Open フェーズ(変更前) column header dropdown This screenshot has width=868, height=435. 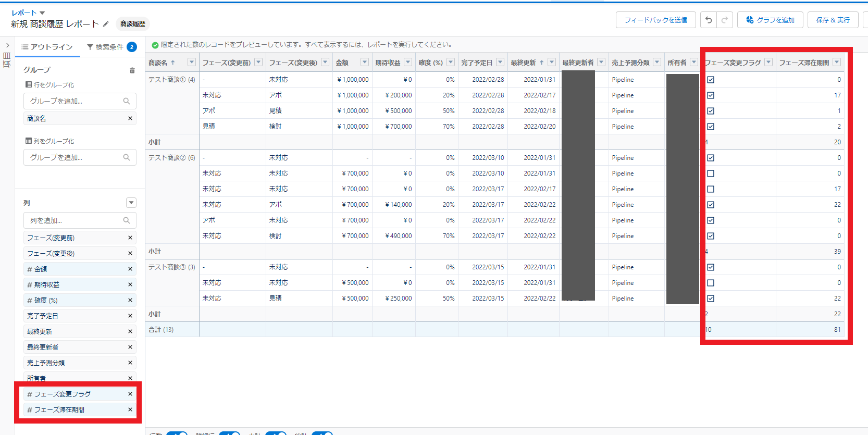pos(258,62)
